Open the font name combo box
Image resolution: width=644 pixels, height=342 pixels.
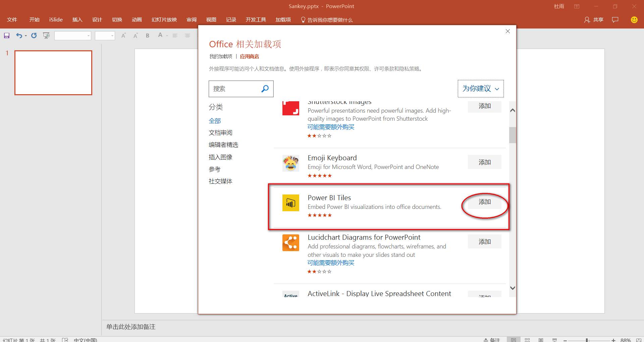(x=73, y=36)
